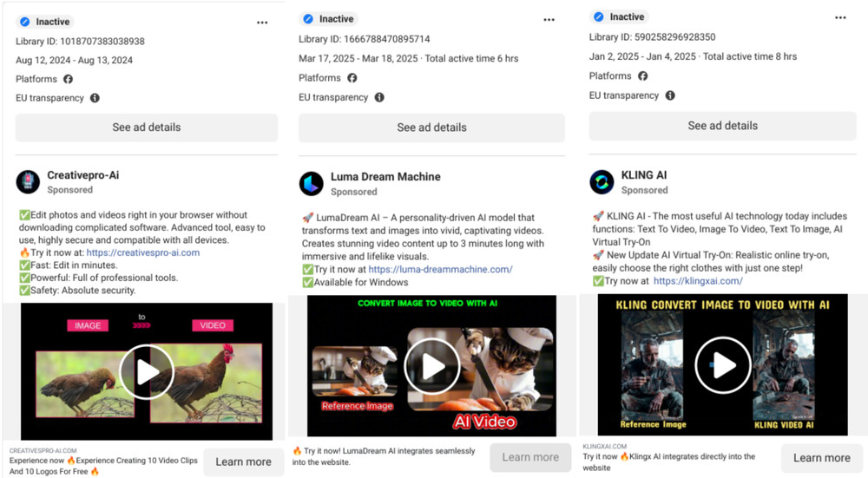Open the three-dot menu on the Creativepro-Ai ad
This screenshot has width=868, height=478.
pos(262,23)
